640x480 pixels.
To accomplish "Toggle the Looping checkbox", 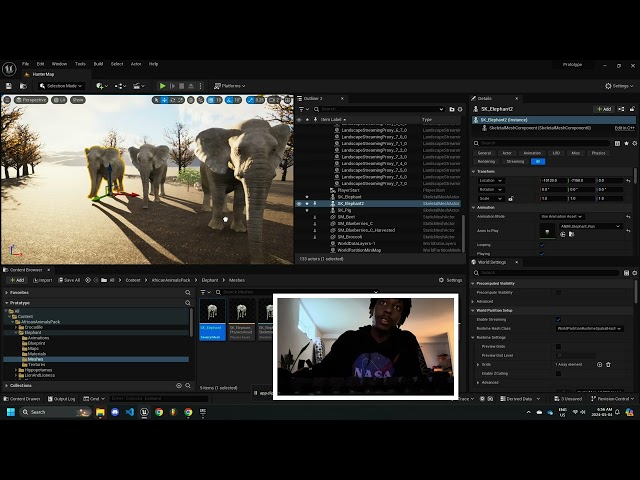I will pyautogui.click(x=542, y=245).
